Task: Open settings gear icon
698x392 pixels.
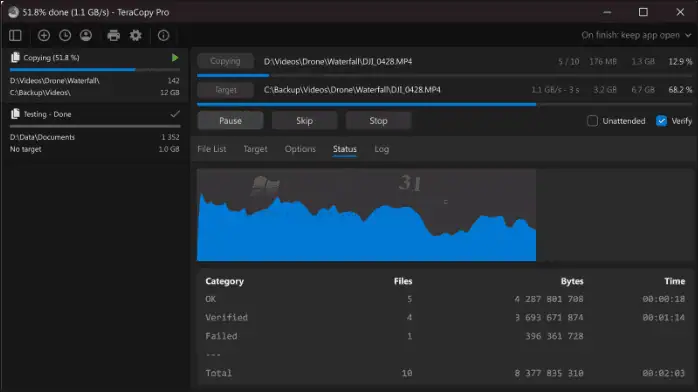Action: (x=136, y=35)
